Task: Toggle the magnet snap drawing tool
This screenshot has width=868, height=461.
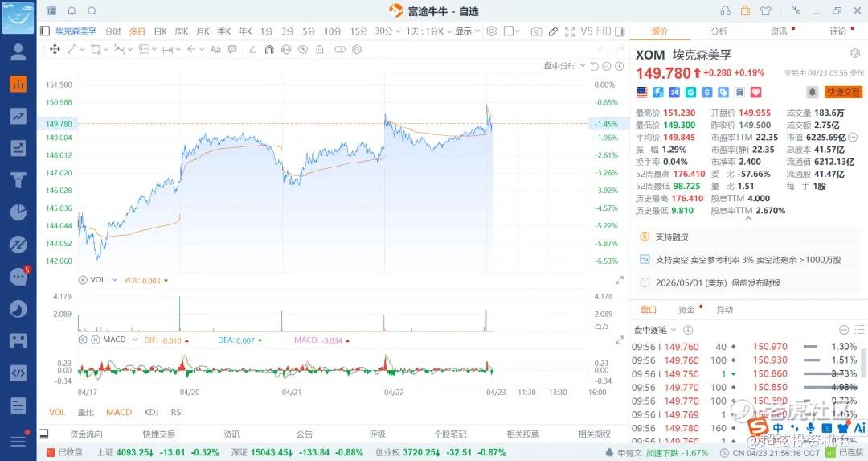Action: pos(269,49)
